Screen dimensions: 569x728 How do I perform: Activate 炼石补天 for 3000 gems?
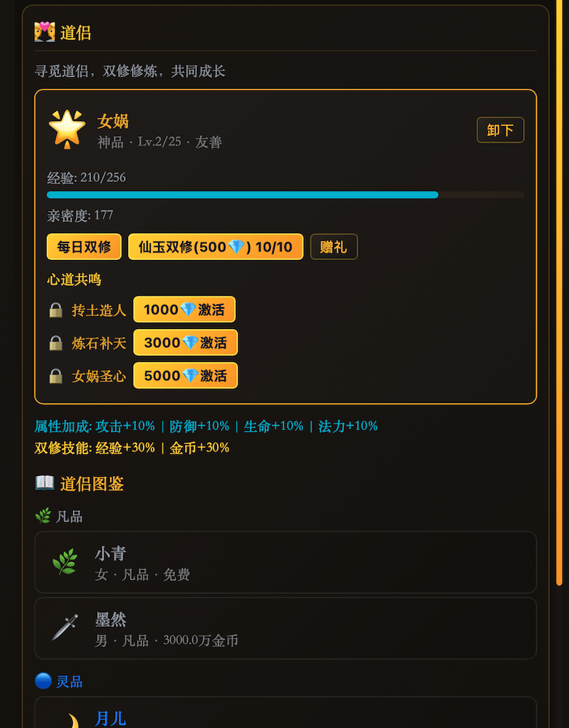coord(185,342)
